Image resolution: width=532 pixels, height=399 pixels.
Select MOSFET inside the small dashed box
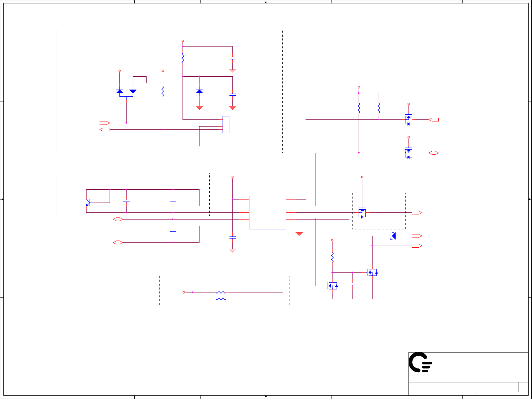[362, 213]
